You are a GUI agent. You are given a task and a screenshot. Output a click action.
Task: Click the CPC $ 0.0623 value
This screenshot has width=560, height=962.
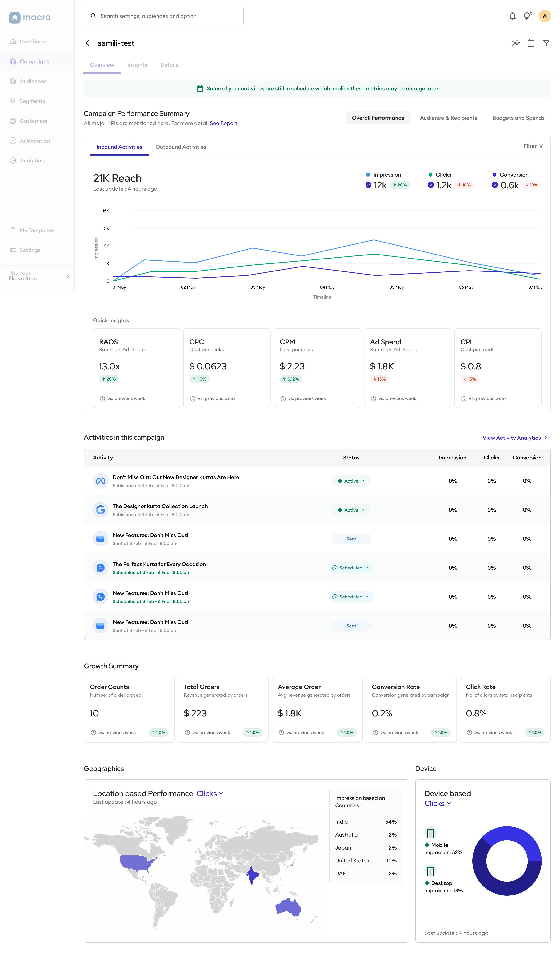pyautogui.click(x=208, y=366)
